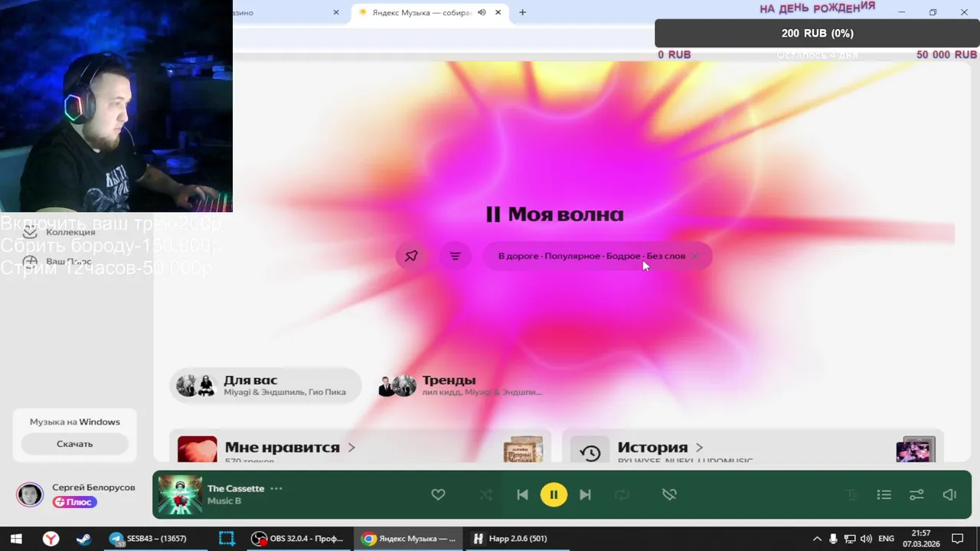
Task: Open the Windows notification center
Action: [x=957, y=539]
